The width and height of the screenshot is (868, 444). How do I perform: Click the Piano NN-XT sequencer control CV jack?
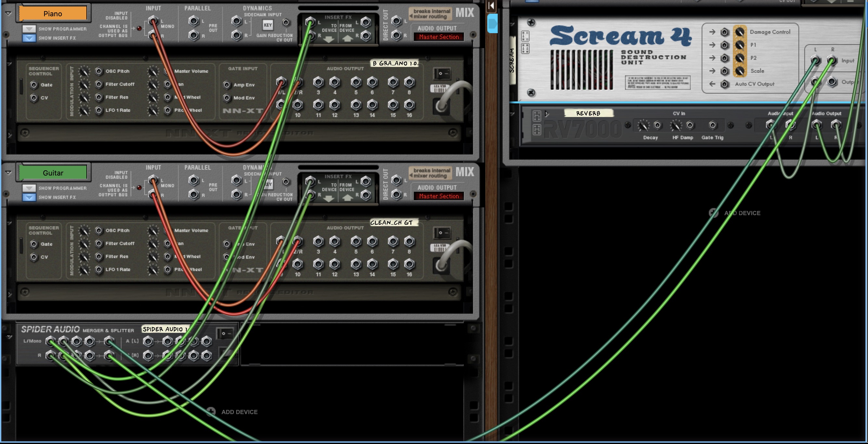(x=34, y=98)
